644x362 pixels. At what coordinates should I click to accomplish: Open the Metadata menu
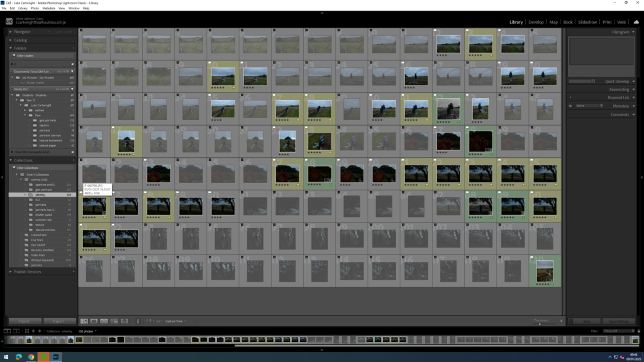(x=48, y=8)
